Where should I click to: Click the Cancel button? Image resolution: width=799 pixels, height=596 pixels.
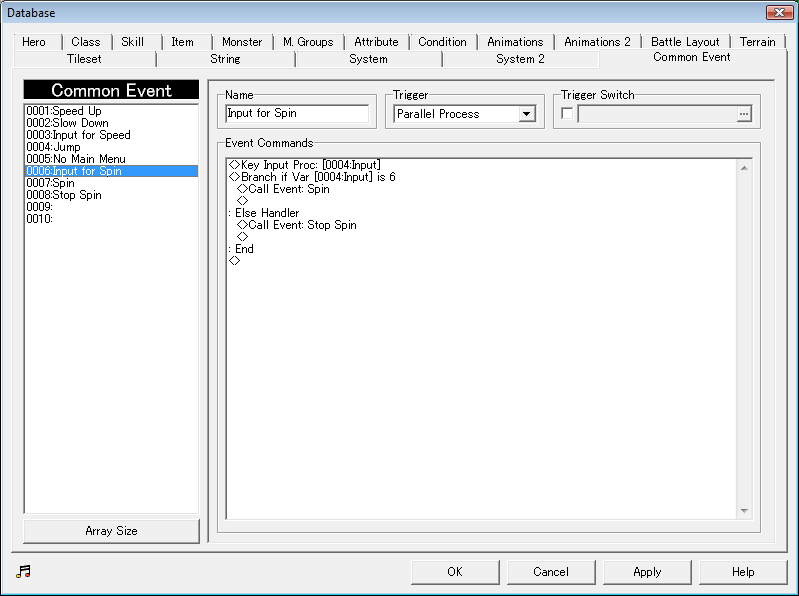(x=551, y=572)
